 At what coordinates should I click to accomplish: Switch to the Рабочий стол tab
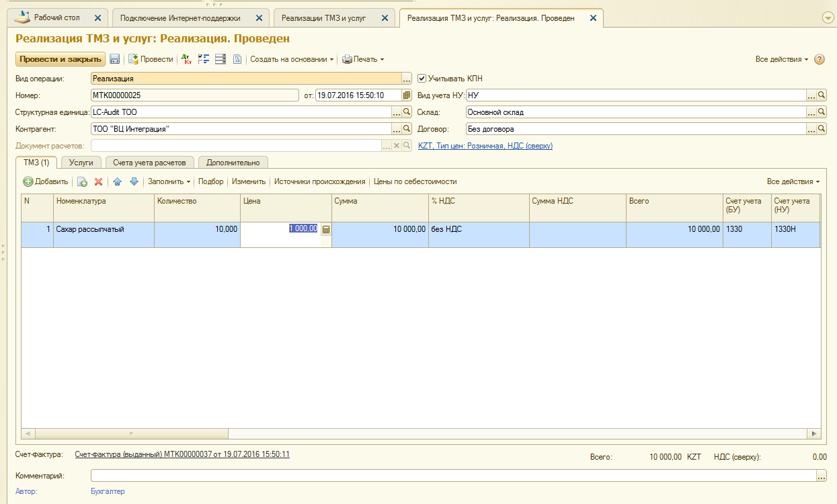point(57,17)
